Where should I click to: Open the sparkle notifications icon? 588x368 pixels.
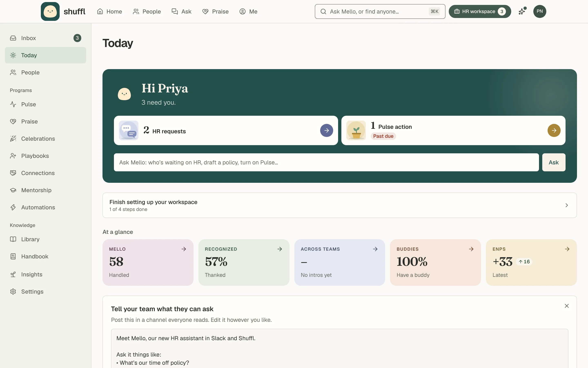(522, 11)
